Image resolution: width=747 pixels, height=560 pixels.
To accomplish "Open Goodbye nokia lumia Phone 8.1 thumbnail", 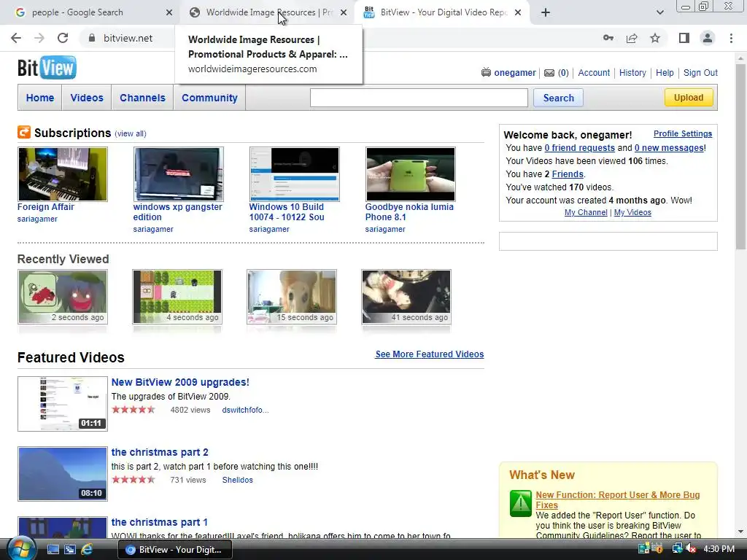I will point(410,174).
